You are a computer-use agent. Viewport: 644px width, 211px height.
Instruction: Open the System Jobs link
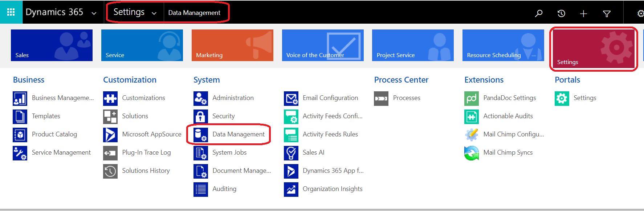tap(229, 152)
